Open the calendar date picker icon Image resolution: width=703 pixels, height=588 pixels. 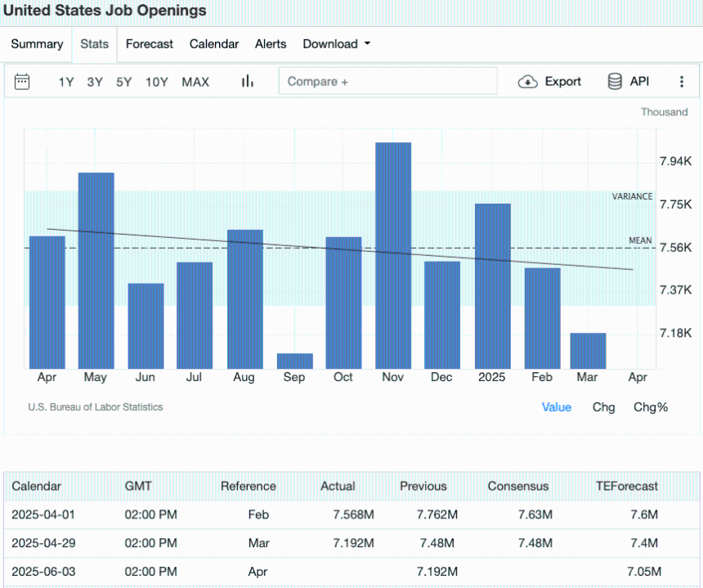coord(22,81)
